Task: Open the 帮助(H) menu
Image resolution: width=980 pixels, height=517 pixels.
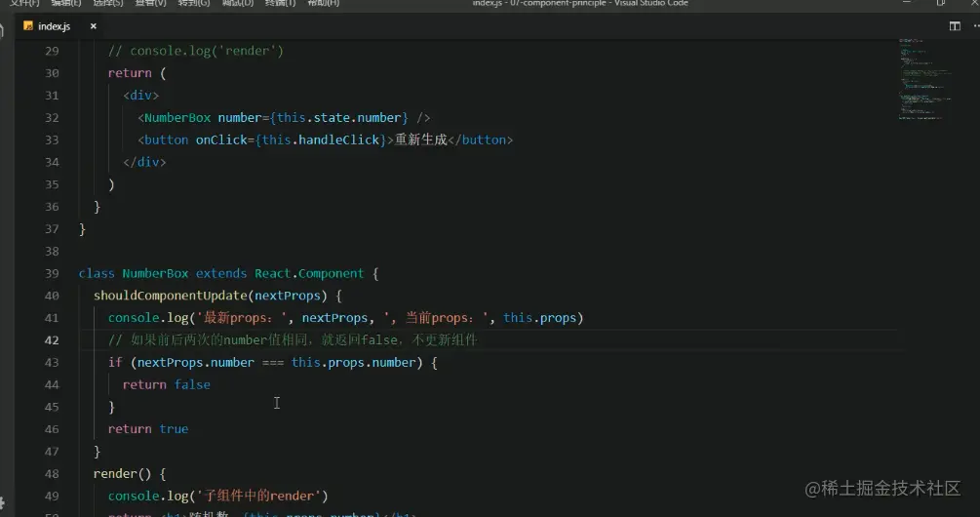Action: pos(323,3)
